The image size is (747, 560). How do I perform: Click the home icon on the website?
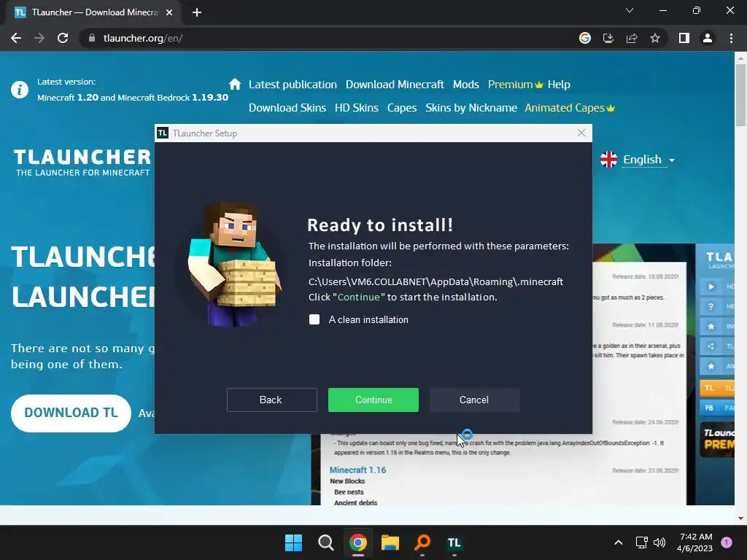[x=234, y=85]
